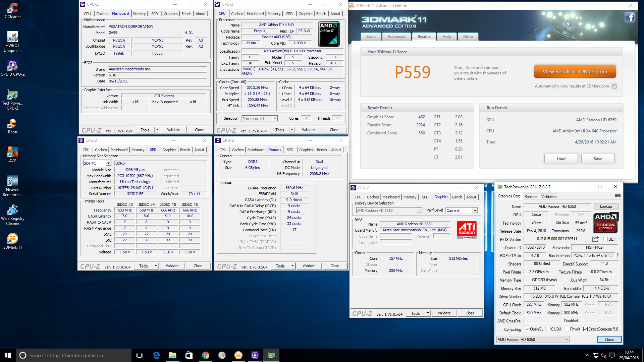Click GPU-Z screenshot camera icon

(618, 195)
